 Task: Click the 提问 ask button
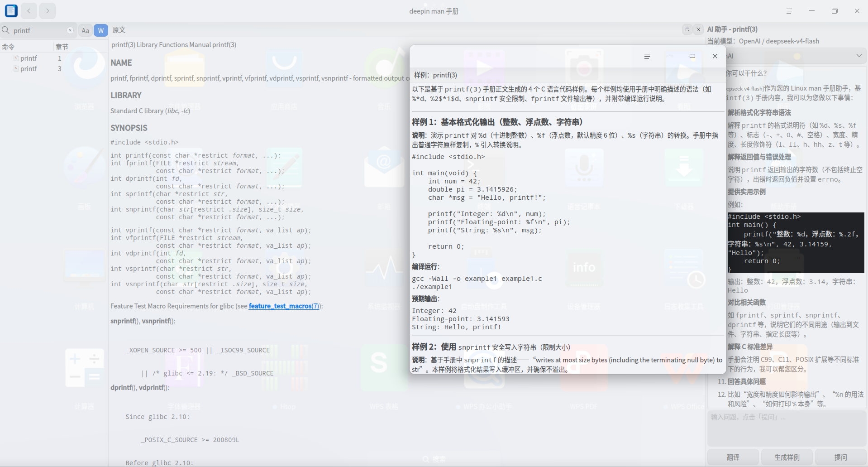click(841, 457)
